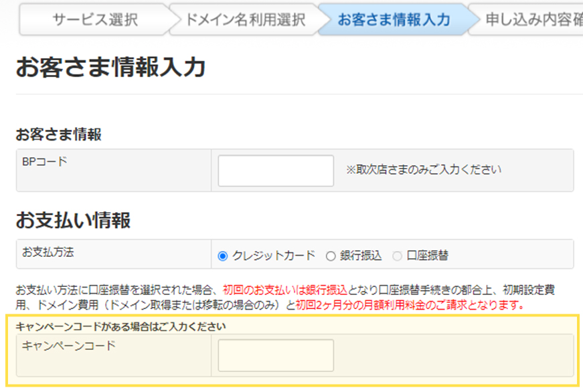583x392 pixels.
Task: Click the お支払い情報 section heading
Action: pyautogui.click(x=73, y=219)
